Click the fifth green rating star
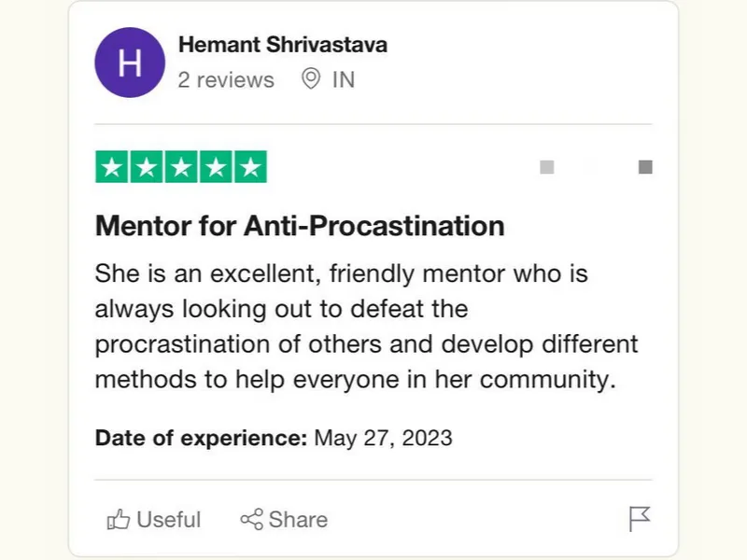 coord(250,167)
